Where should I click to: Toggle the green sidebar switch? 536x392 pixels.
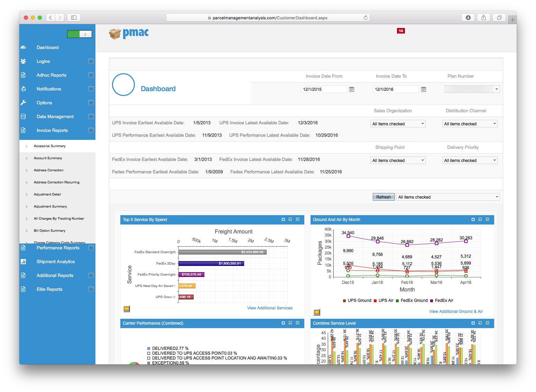(x=80, y=34)
